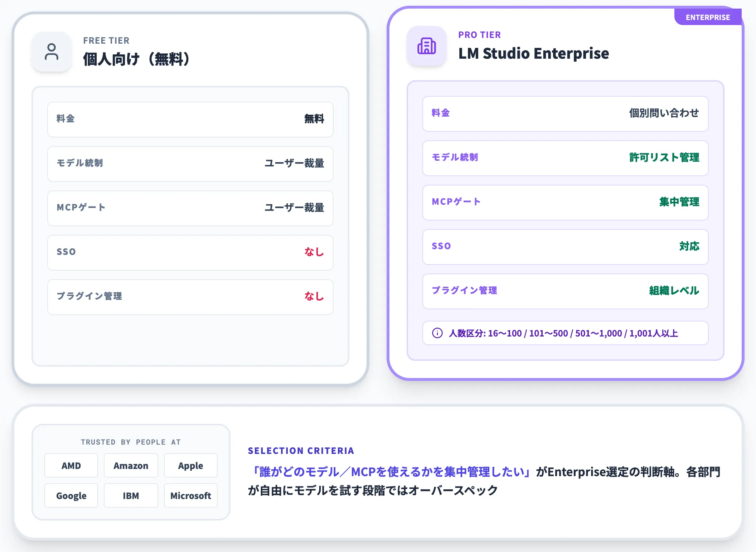Screen dimensions: 756x552
Task: Click the Enterprise MCPゲート label
Action: [x=456, y=202]
